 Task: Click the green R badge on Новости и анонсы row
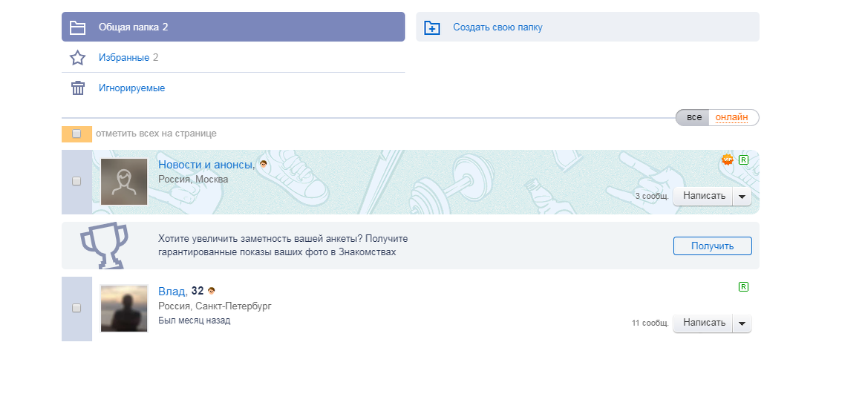tap(743, 160)
